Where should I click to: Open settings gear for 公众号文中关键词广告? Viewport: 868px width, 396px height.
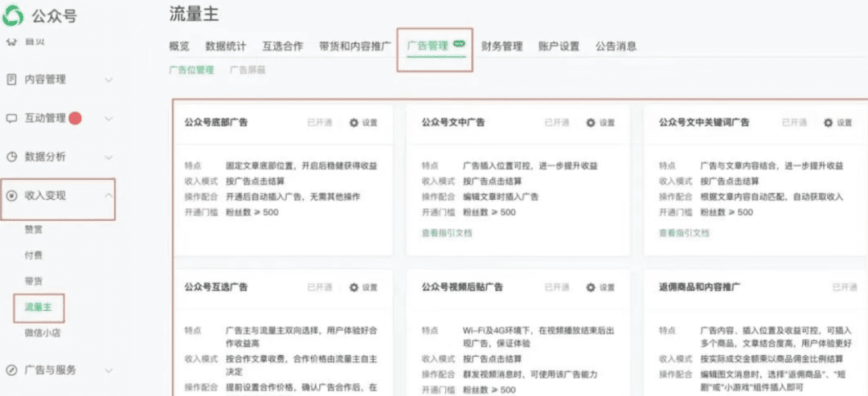point(829,123)
